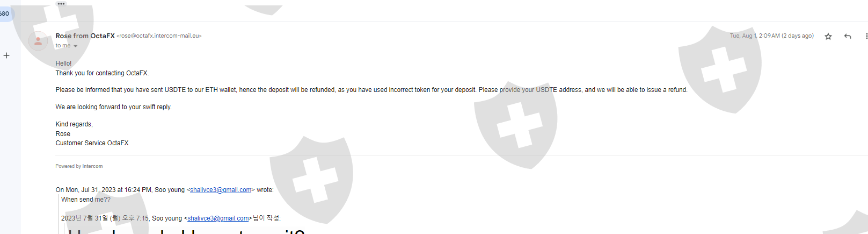This screenshot has width=868, height=234.
Task: Click the quoted "When send me??" text
Action: point(86,200)
